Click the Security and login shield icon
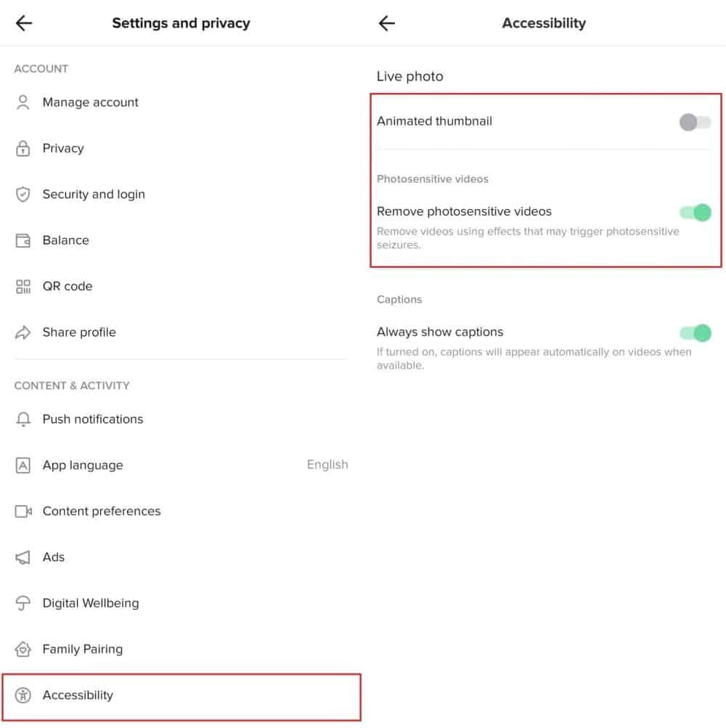Image resolution: width=726 pixels, height=728 pixels. (x=23, y=195)
